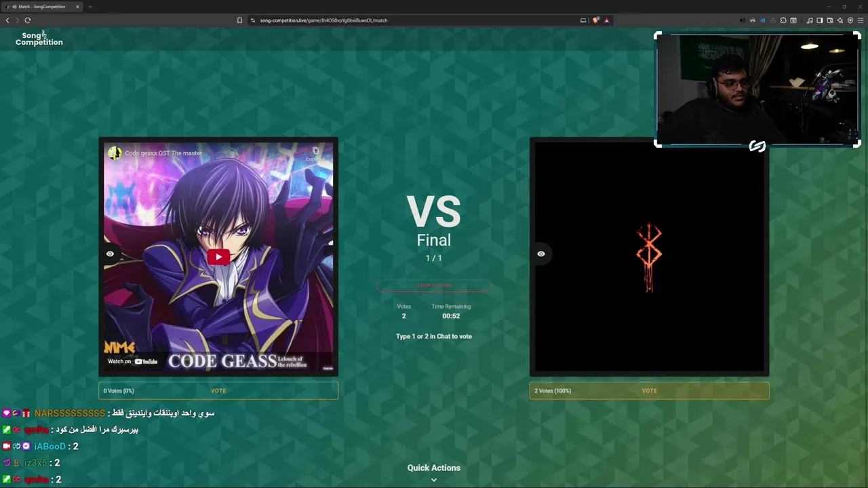Click the Time Remaining 00:52 value
This screenshot has height=488, width=868.
(x=451, y=316)
